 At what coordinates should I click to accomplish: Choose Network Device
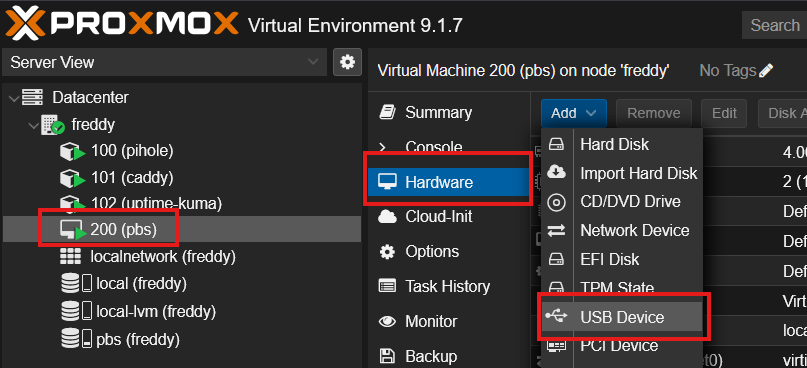[622, 230]
